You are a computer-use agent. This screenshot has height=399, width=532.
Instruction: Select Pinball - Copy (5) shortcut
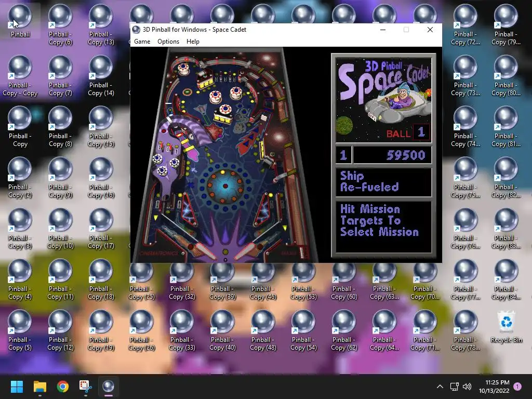(x=20, y=330)
